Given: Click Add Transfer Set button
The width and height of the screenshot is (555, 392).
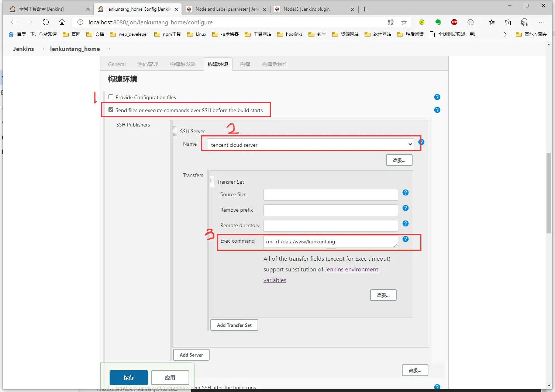Looking at the screenshot, I should click(x=234, y=325).
